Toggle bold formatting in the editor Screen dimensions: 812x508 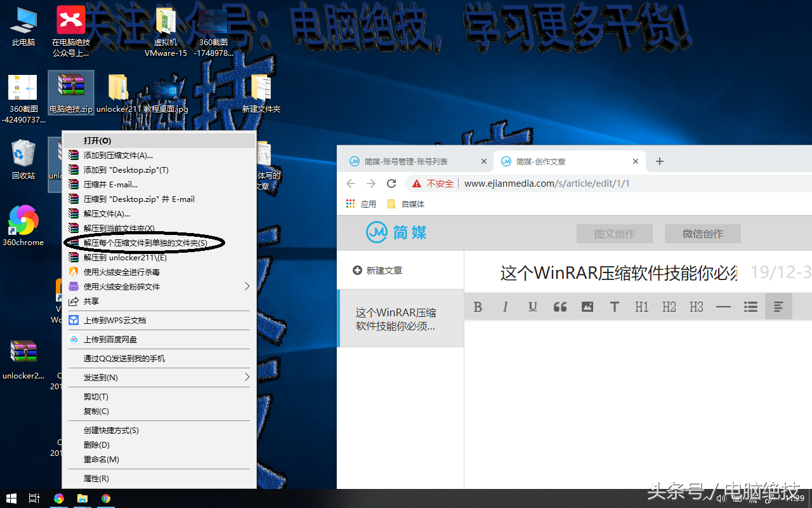[x=478, y=307]
